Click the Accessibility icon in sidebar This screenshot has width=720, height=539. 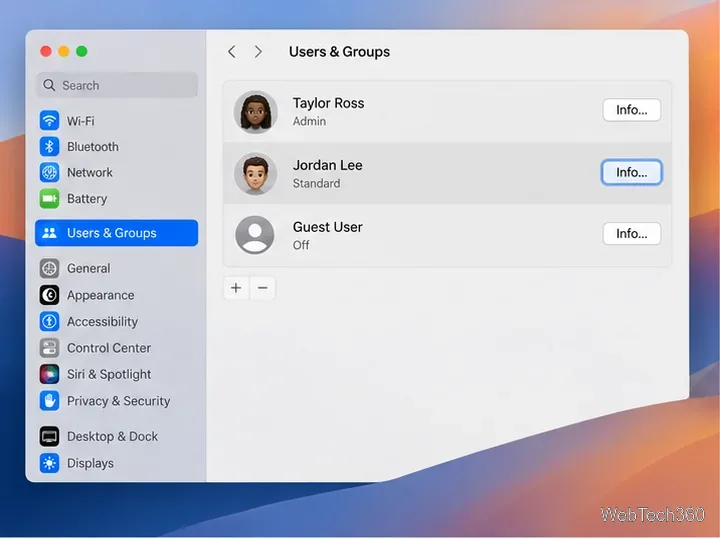[49, 321]
